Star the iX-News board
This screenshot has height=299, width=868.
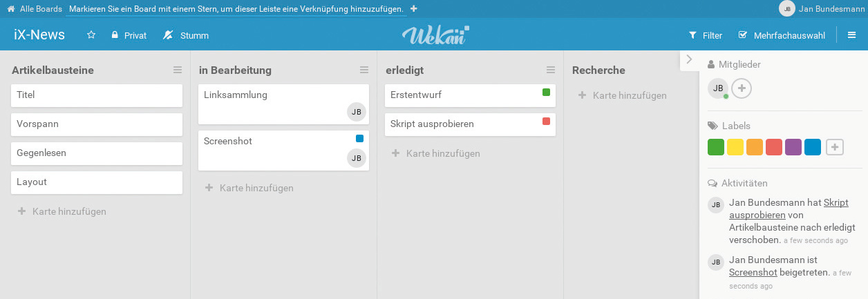tap(91, 35)
